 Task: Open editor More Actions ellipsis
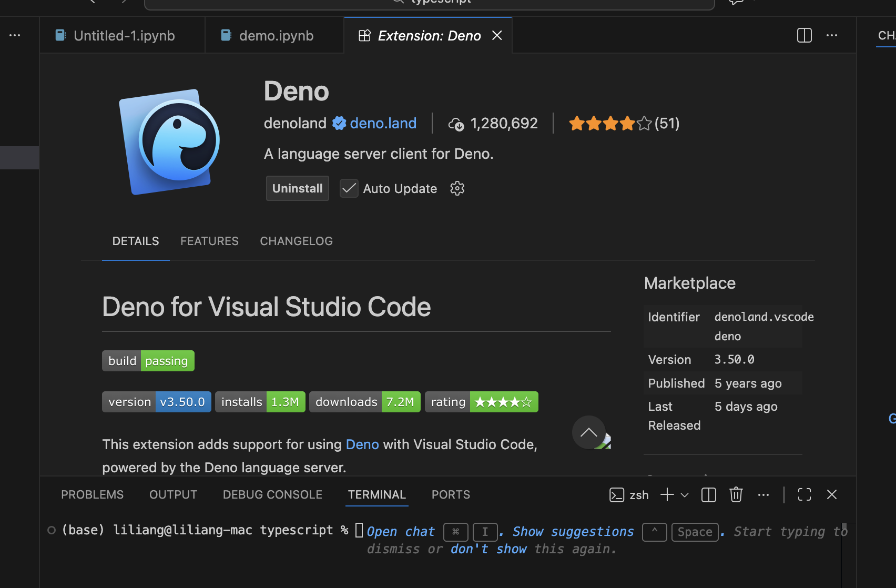832,35
